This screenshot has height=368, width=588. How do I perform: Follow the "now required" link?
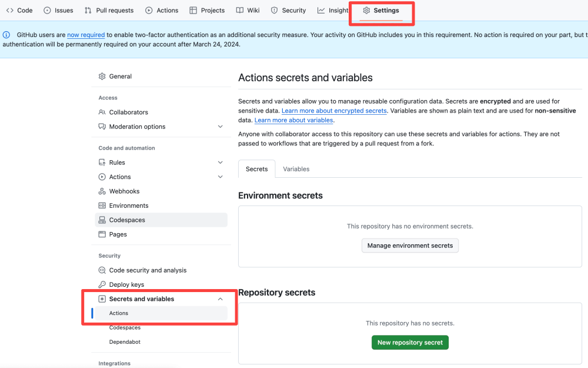coord(86,35)
